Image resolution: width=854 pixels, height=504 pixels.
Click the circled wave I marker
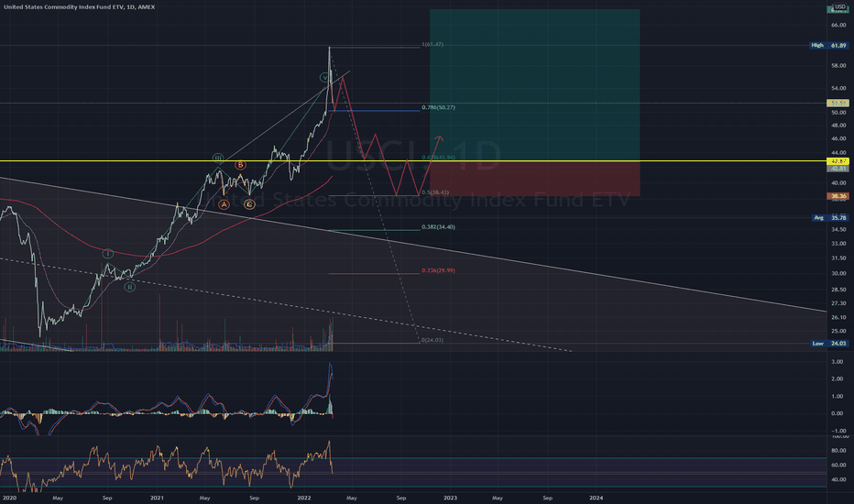tap(108, 254)
